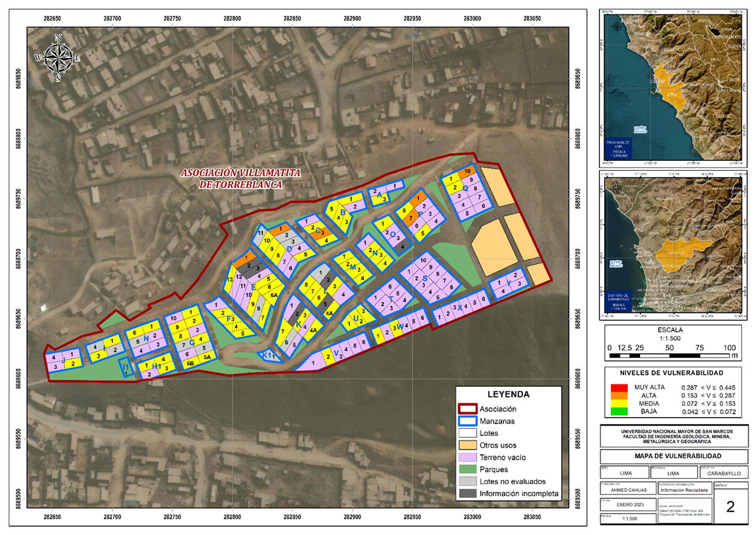The image size is (756, 535).
Task: Click the ALTA orange vulnerability swatch
Action: tap(619, 396)
